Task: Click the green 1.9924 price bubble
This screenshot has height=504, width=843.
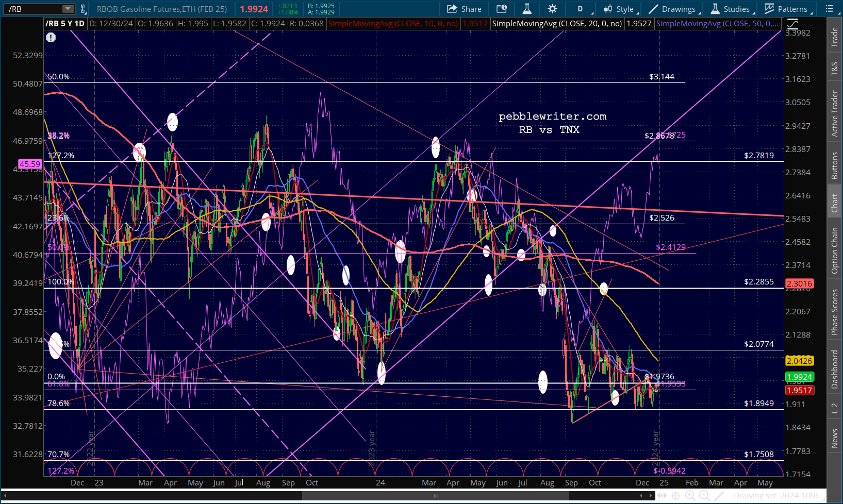Action: pos(799,377)
